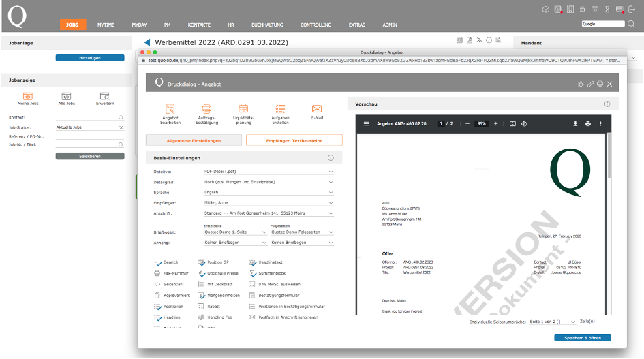This screenshot has height=359, width=644.
Task: Open the PDF viewer sidebar hamburger menu
Action: [x=366, y=123]
